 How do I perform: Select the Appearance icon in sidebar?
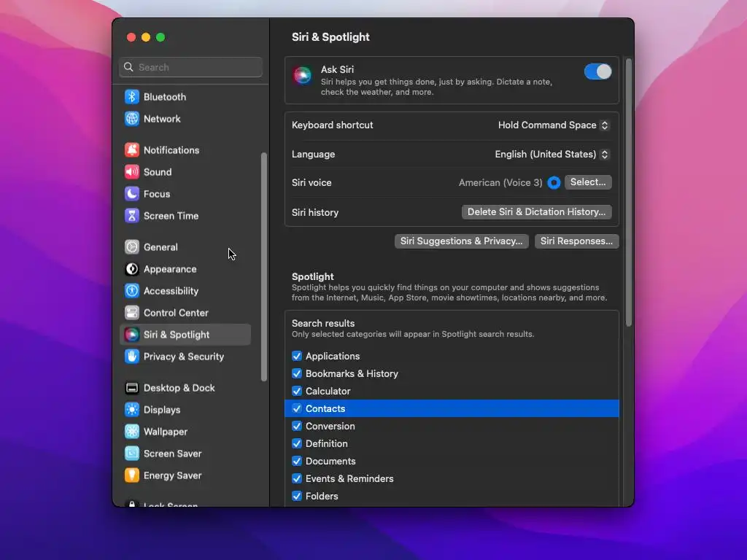132,269
